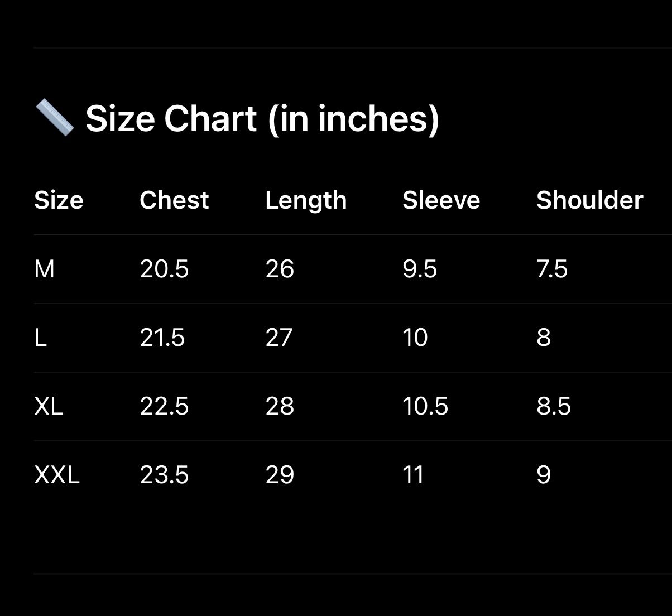
Task: Tap the Shoulder column header
Action: (589, 200)
